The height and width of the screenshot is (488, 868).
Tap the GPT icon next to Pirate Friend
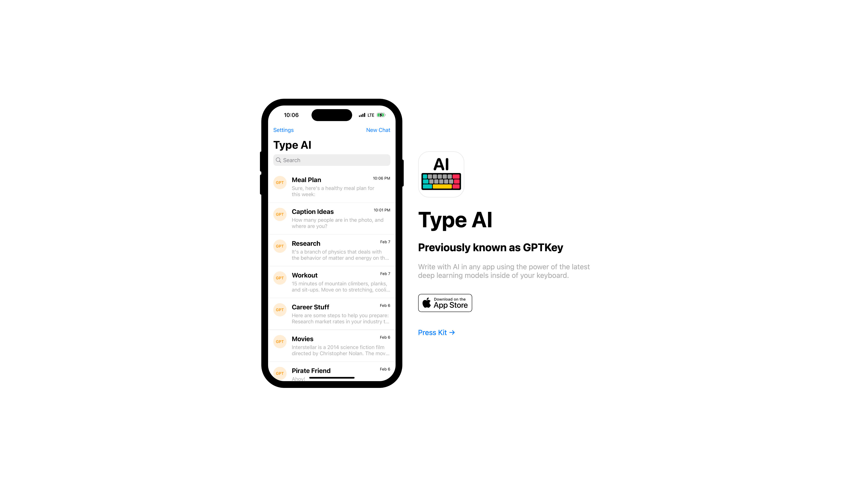pyautogui.click(x=280, y=374)
